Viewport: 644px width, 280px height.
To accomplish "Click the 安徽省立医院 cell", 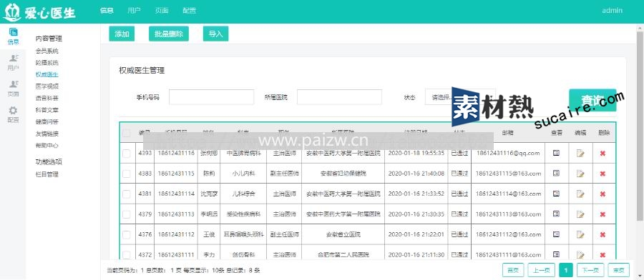I will click(x=343, y=234).
